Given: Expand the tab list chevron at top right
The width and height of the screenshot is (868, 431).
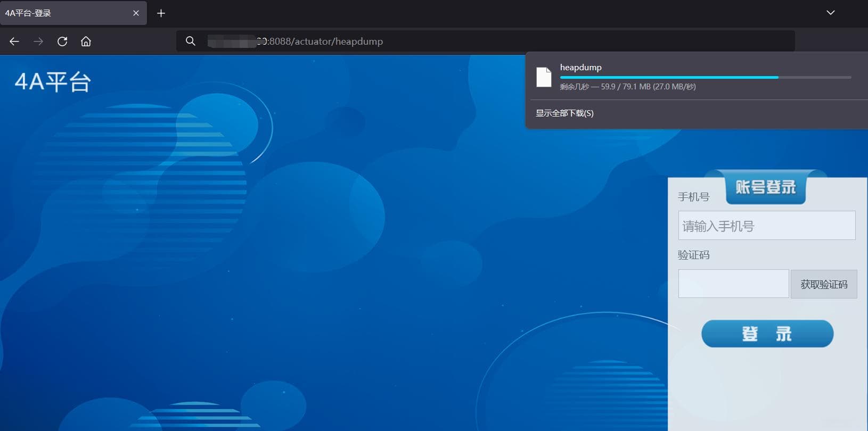Looking at the screenshot, I should (x=830, y=13).
